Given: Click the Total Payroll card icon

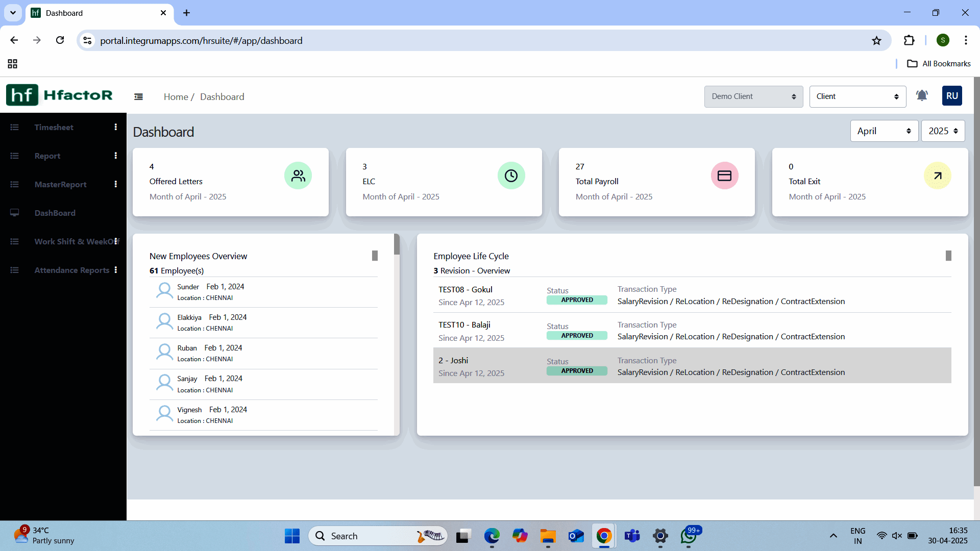Looking at the screenshot, I should (724, 176).
